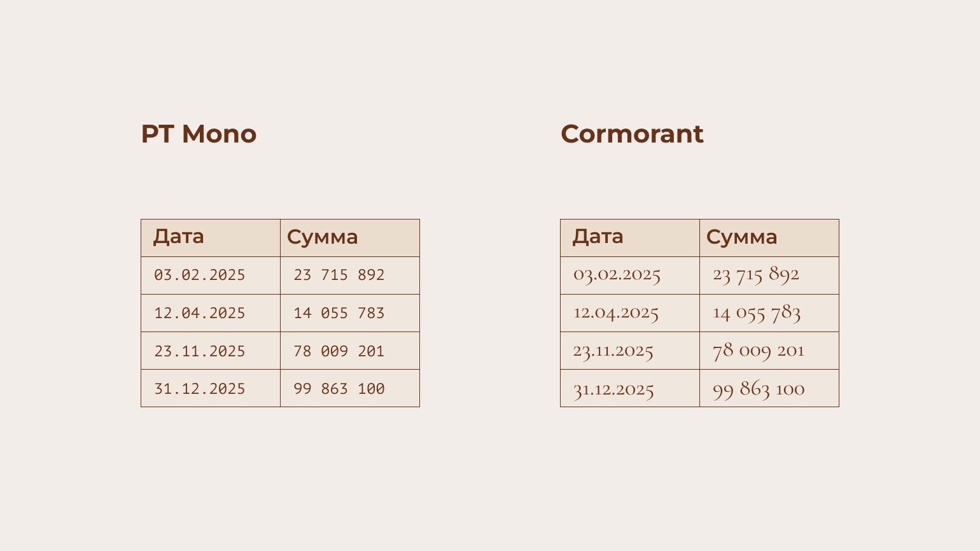Click 03.02.2025 cell in PT Mono table
Screen dimensions: 980x551
[x=200, y=275]
